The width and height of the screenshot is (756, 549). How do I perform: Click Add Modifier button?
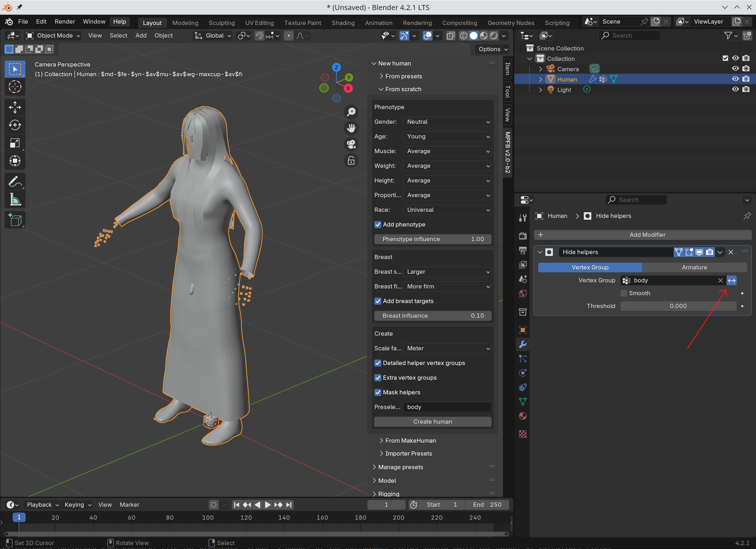click(643, 235)
